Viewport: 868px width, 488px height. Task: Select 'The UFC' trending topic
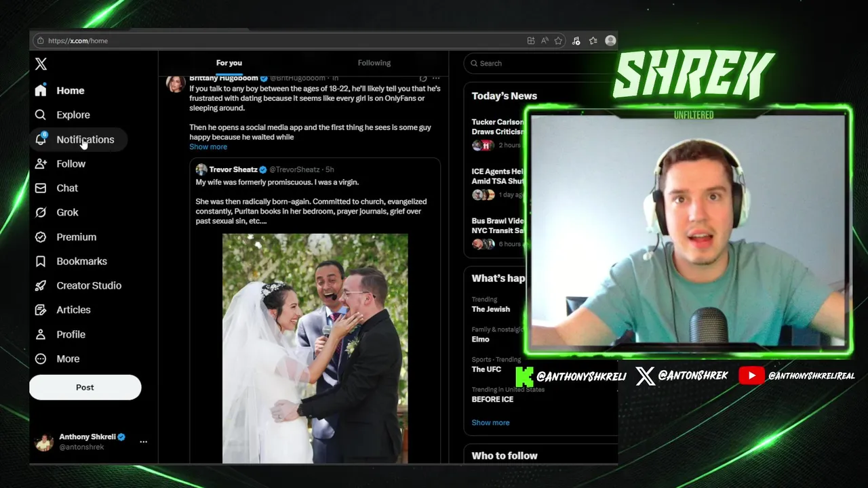pos(487,369)
